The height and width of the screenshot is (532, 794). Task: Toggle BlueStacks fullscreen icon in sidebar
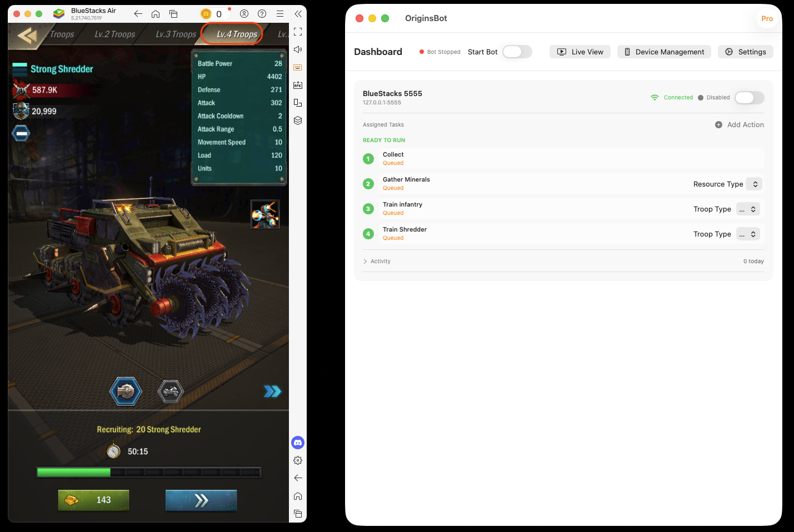298,32
